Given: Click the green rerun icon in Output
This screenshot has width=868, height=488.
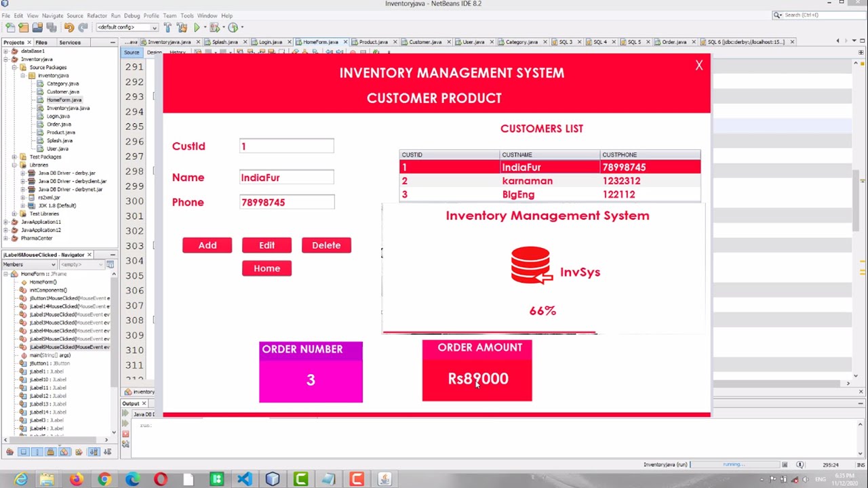Looking at the screenshot, I should (125, 413).
